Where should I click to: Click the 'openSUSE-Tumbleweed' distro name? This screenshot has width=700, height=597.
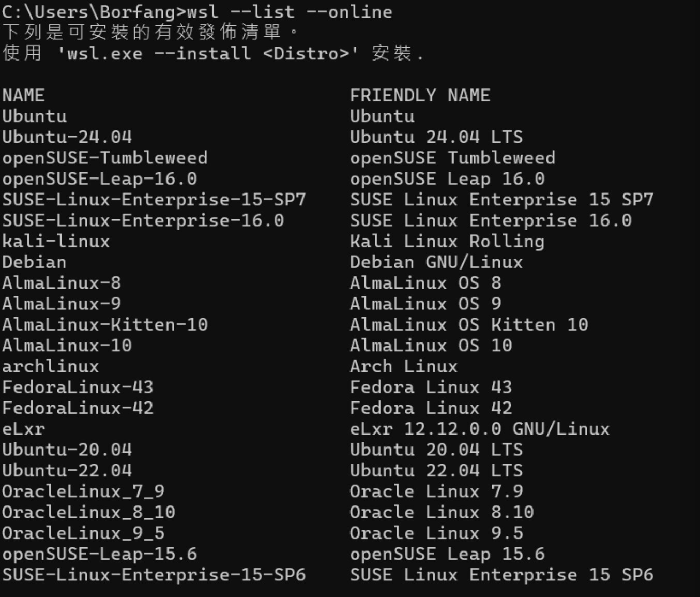pos(104,158)
